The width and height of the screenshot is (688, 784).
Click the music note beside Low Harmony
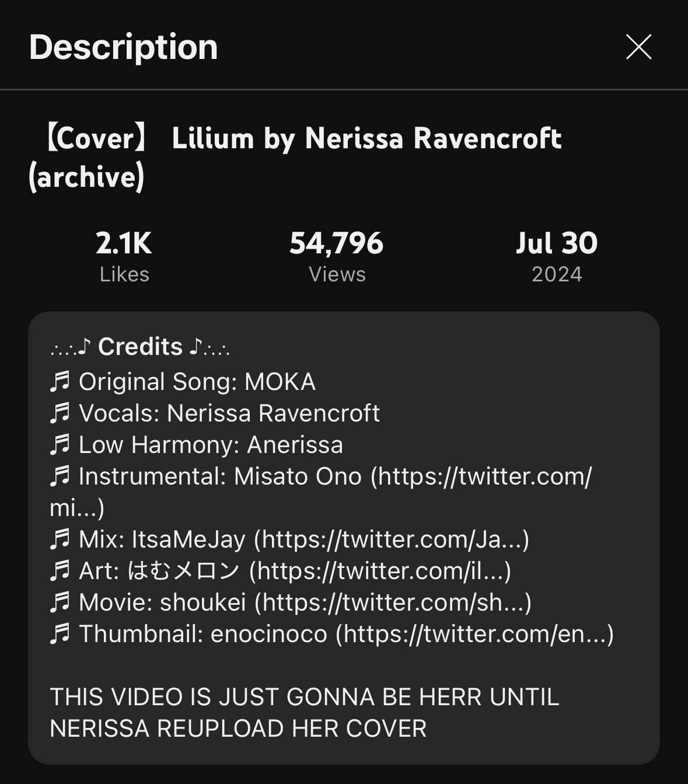click(60, 445)
